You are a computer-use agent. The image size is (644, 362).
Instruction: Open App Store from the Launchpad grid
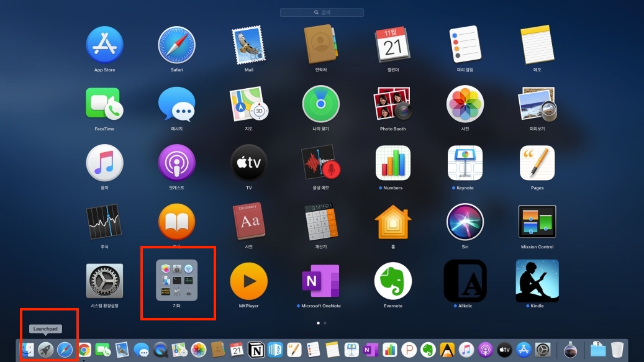104,45
